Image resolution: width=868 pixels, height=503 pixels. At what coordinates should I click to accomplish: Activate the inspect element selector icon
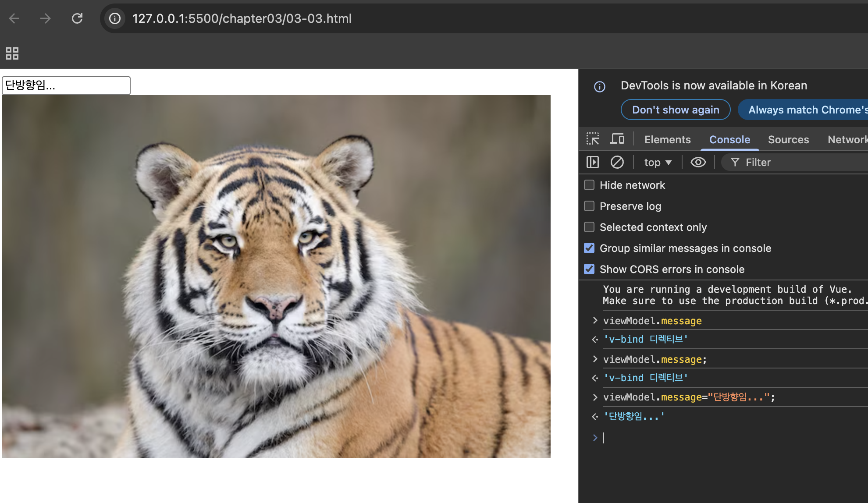click(593, 139)
